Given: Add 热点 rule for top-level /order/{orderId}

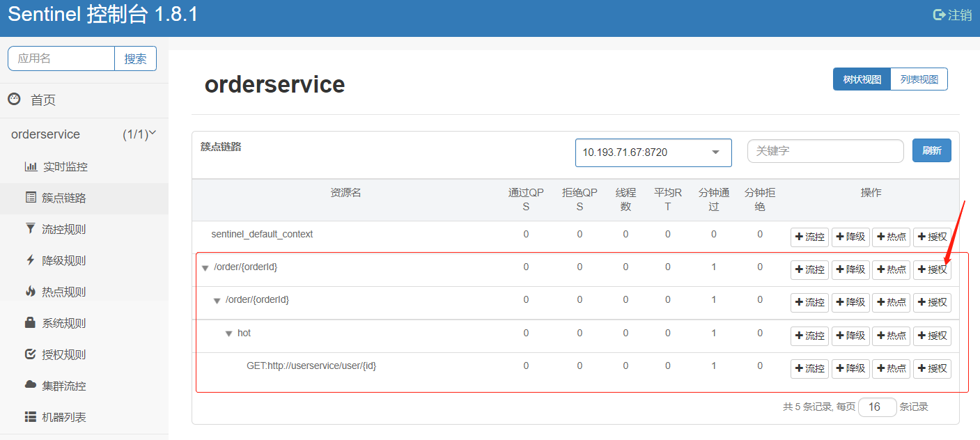Looking at the screenshot, I should [x=891, y=269].
